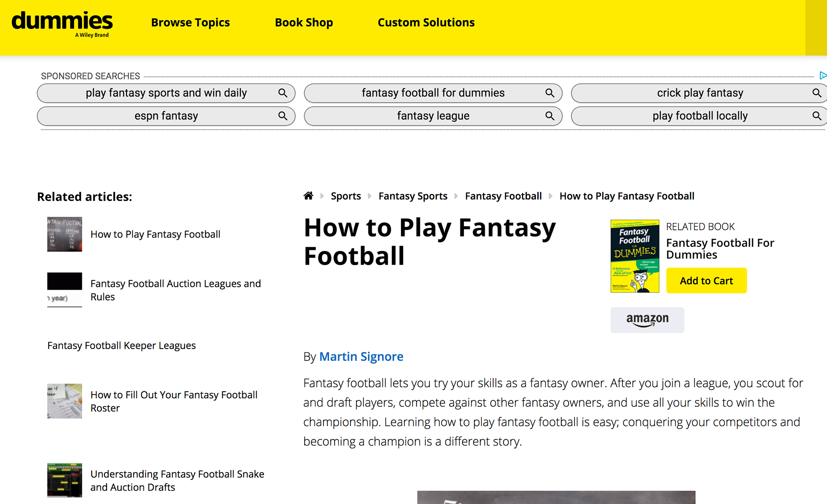Open 'How to Fill Out Your Fantasy Football Roster'
The height and width of the screenshot is (504, 827).
174,401
